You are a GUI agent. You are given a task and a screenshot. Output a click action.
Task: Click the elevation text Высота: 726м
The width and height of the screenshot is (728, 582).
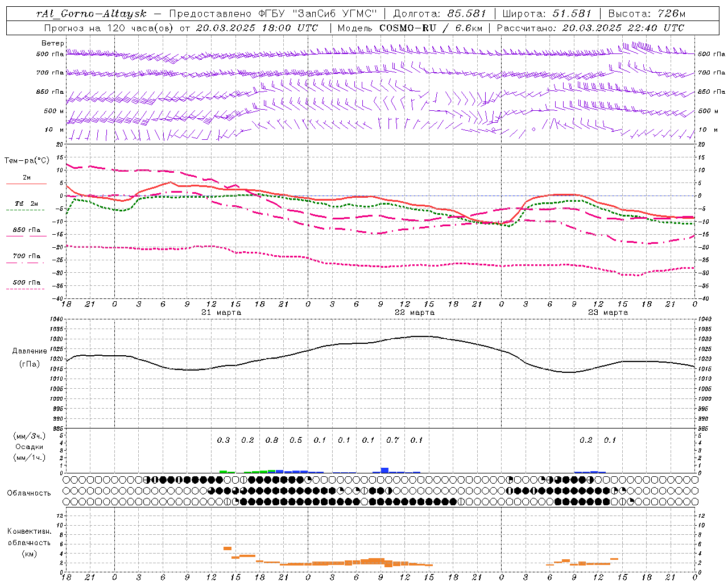click(x=647, y=14)
